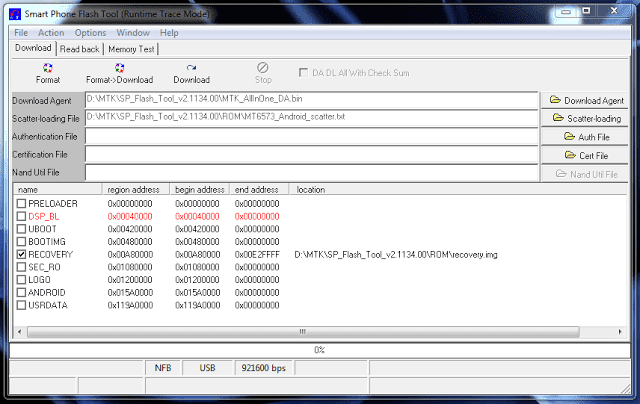Click the red DSP_BL region address 0x00040000
This screenshot has height=404, width=640.
[x=130, y=216]
